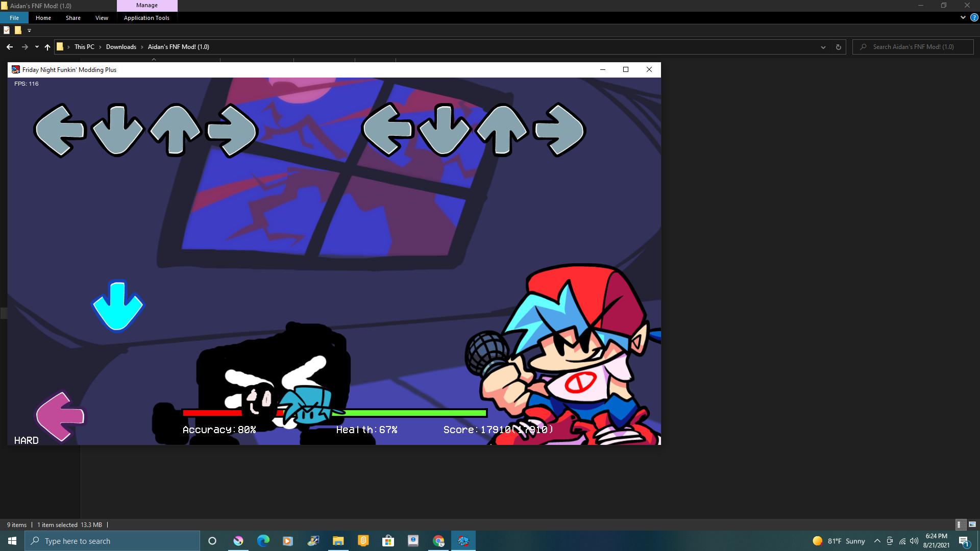Switch to details view layout icon

click(960, 524)
